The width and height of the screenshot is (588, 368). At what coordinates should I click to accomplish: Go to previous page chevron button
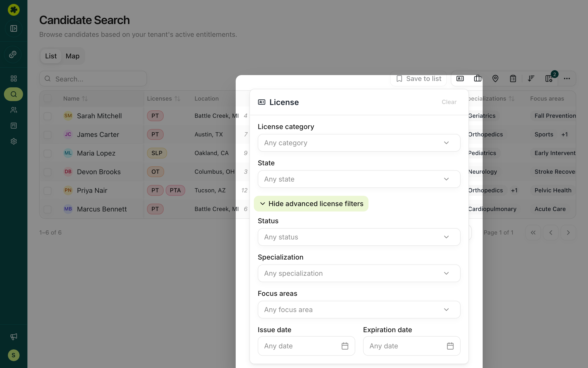(x=551, y=233)
